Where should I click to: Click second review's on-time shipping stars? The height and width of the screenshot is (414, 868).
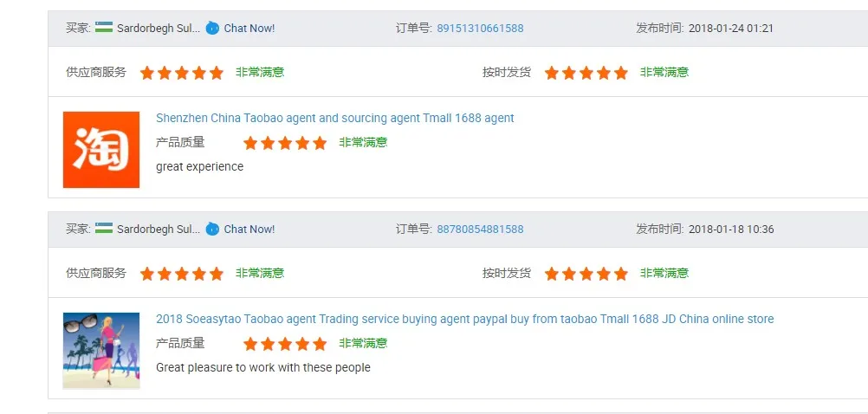point(586,274)
